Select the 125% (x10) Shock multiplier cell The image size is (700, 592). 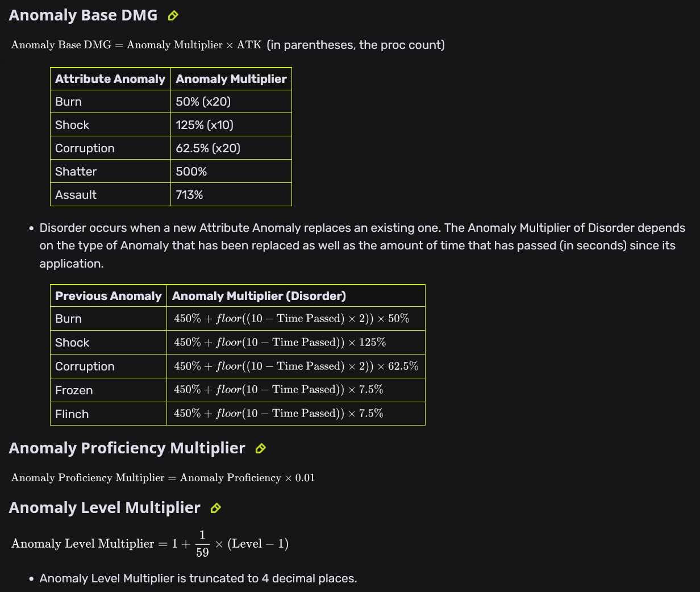[x=204, y=125]
